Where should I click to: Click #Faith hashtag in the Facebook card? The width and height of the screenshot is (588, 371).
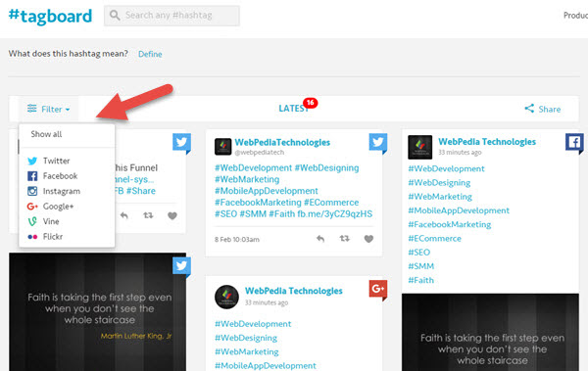coord(420,280)
